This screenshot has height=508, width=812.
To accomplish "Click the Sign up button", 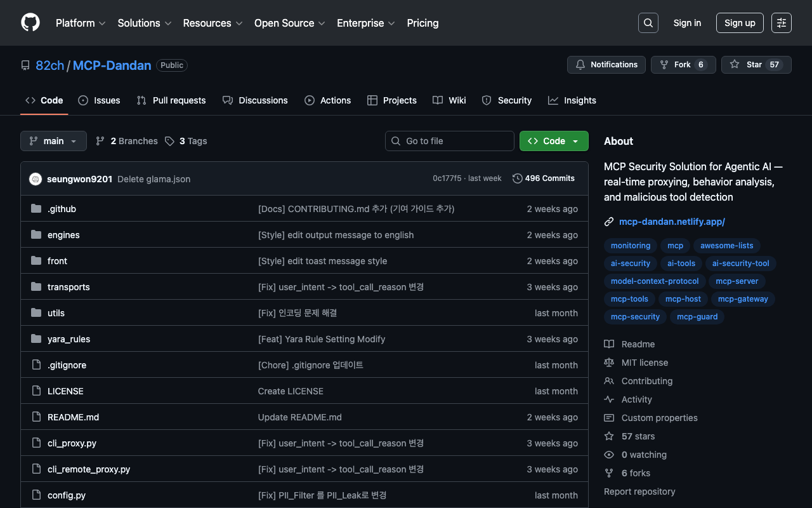I will click(740, 23).
